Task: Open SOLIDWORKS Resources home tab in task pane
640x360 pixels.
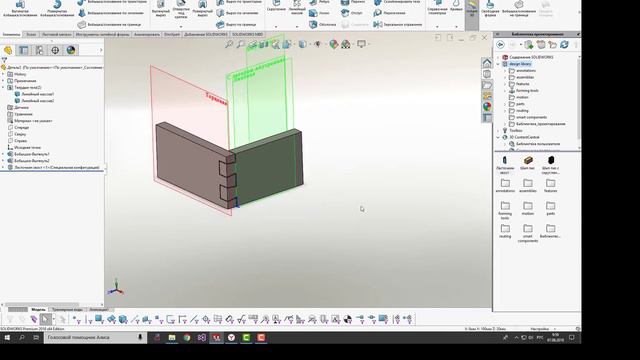Action: coord(487,63)
